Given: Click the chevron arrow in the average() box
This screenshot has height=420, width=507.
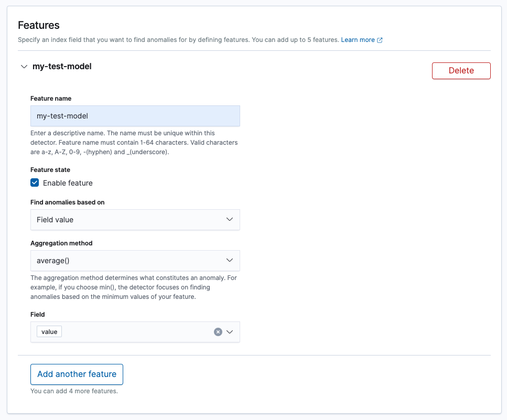Looking at the screenshot, I should pos(230,260).
